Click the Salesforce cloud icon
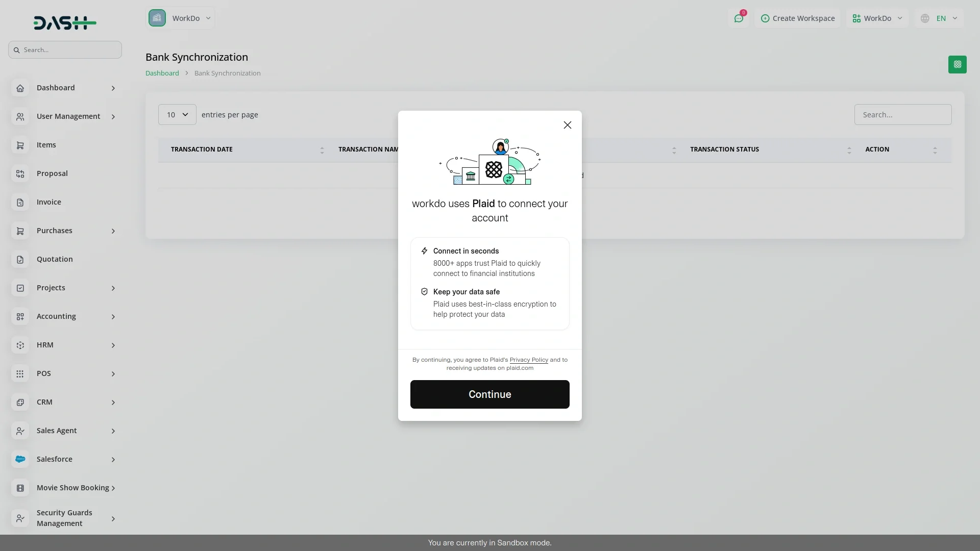The image size is (980, 551). 20,459
